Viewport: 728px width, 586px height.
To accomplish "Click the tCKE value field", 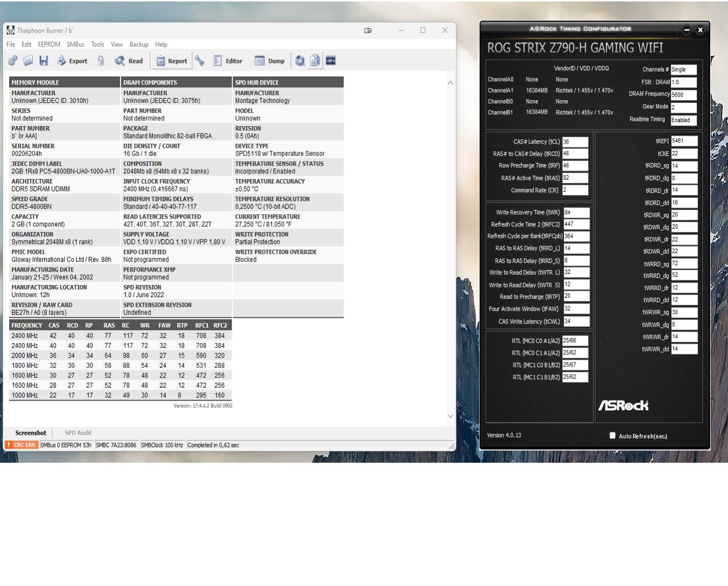I will pyautogui.click(x=684, y=154).
